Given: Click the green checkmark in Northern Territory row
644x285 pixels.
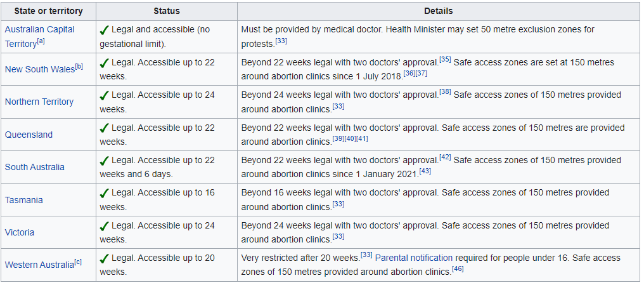Looking at the screenshot, I should pos(105,95).
